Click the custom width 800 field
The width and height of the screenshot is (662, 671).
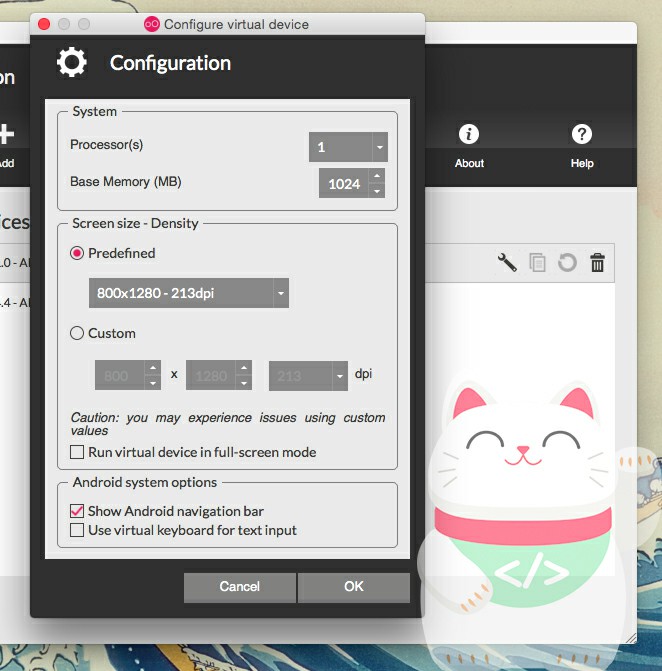click(120, 376)
